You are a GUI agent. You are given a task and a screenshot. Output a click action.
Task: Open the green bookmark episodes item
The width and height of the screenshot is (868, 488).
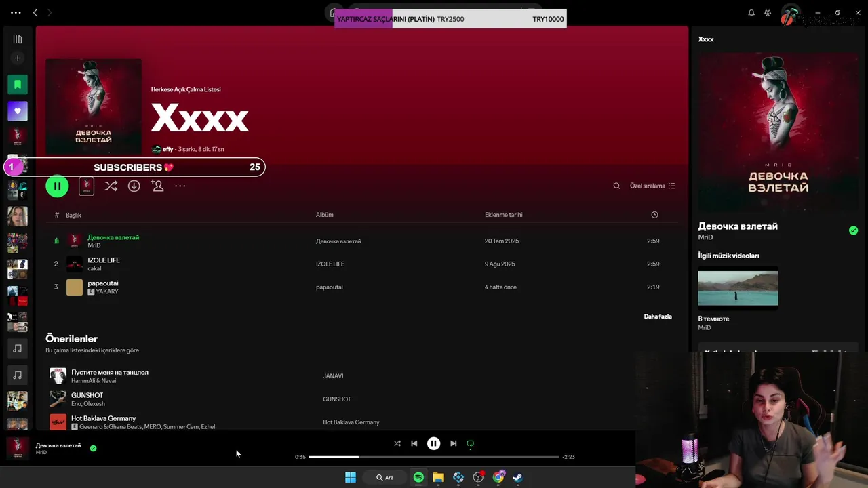click(x=18, y=85)
